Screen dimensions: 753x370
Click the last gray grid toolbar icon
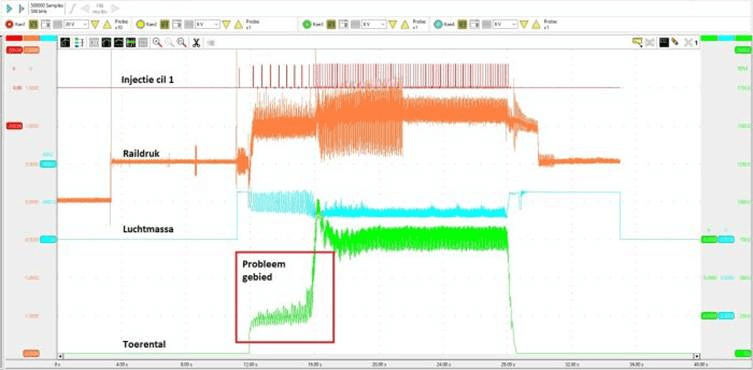pos(143,43)
